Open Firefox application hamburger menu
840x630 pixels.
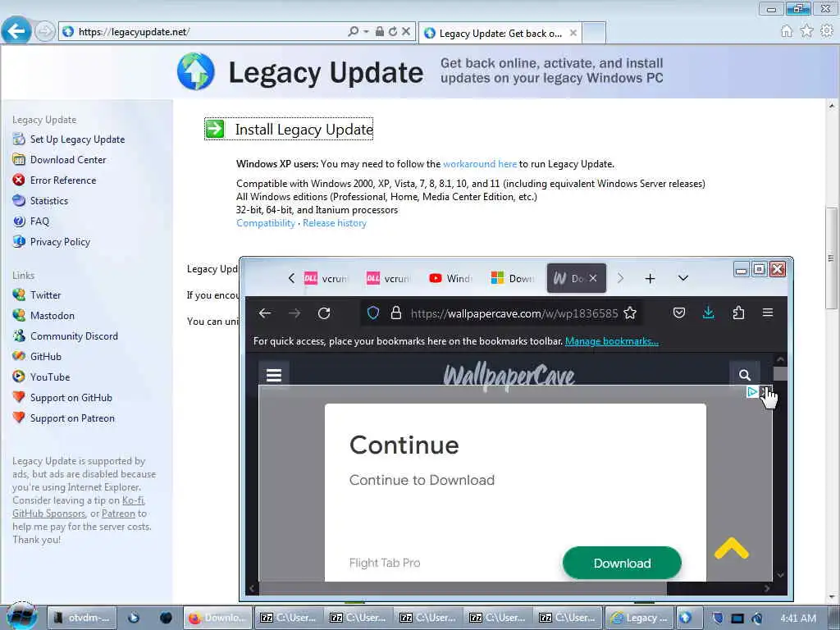pos(768,313)
